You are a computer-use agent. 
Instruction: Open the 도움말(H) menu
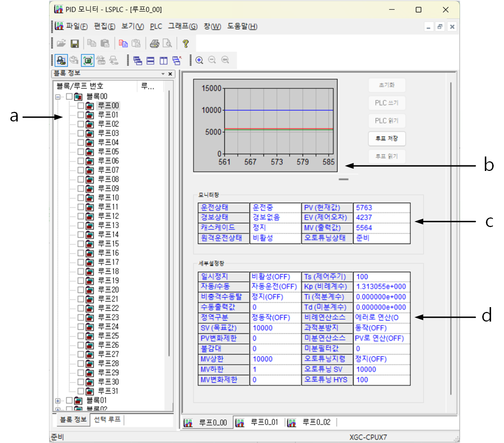coord(242,26)
